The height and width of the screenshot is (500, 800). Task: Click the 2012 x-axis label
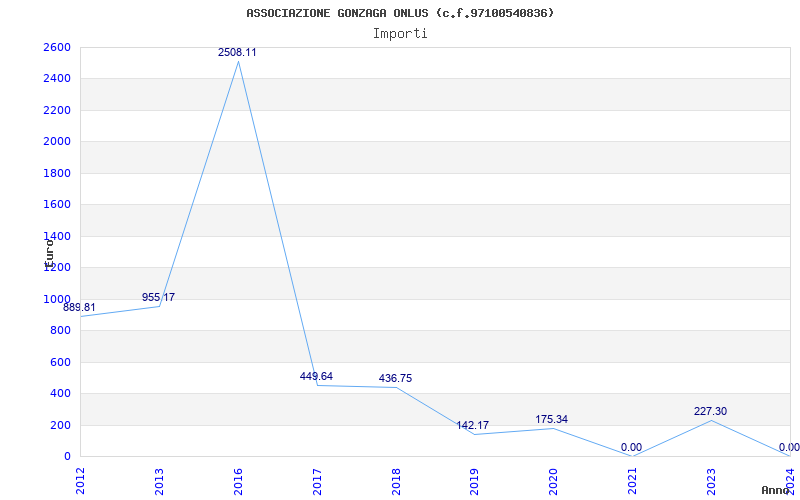pyautogui.click(x=80, y=481)
